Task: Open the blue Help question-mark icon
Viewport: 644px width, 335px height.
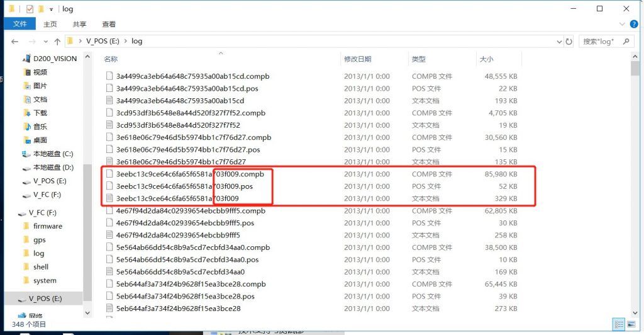Action: [634, 25]
